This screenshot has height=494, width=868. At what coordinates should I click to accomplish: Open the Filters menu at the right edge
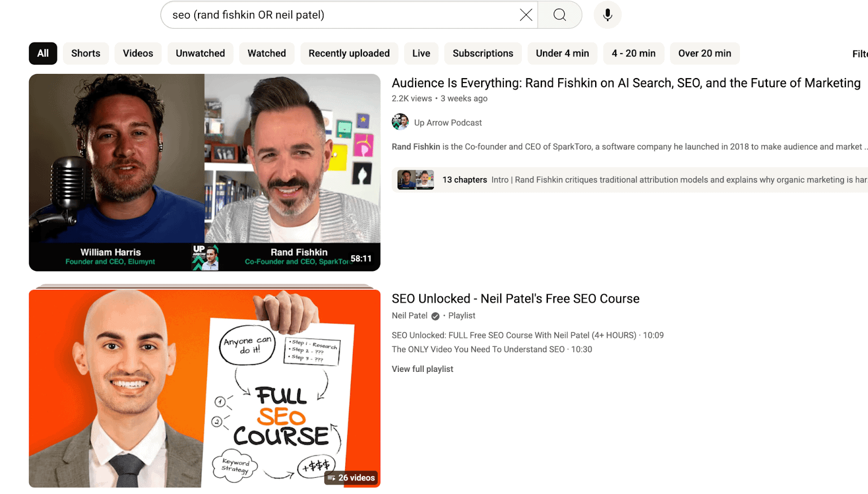860,53
